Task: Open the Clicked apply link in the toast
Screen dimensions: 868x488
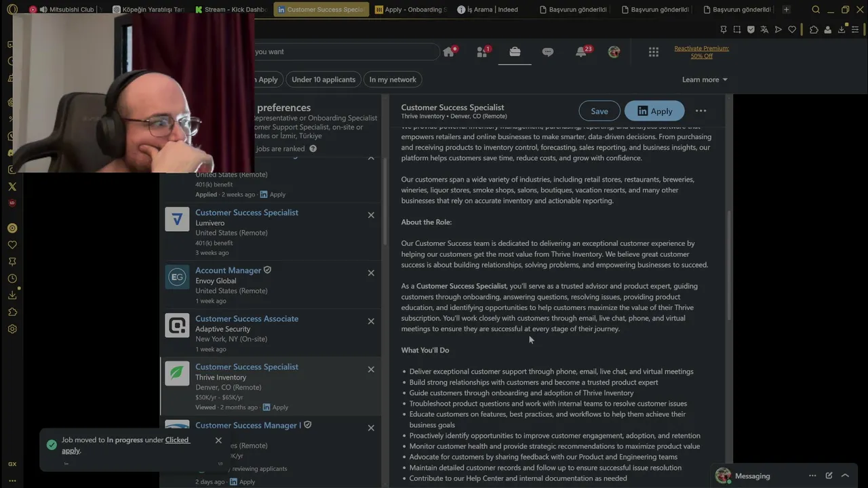Action: (x=125, y=445)
